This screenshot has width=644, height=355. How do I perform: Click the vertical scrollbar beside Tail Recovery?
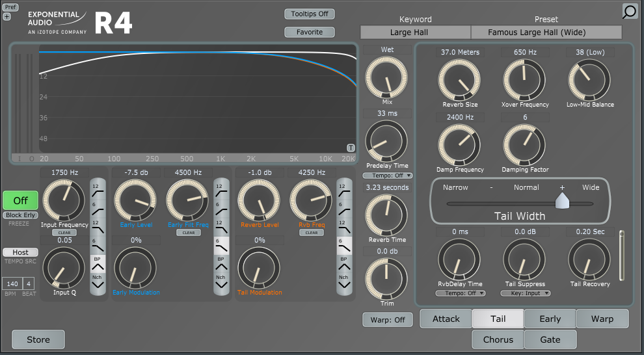coord(622,256)
